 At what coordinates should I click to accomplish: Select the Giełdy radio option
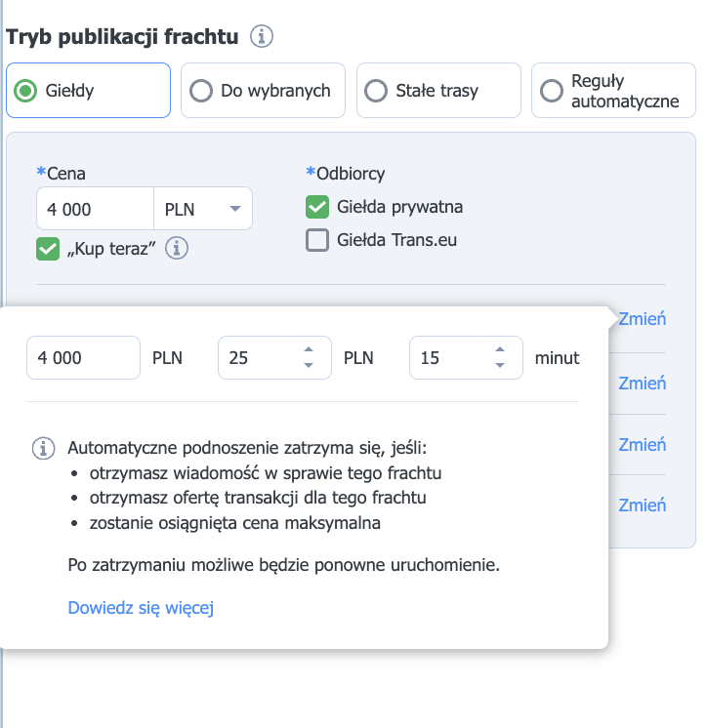tap(88, 90)
